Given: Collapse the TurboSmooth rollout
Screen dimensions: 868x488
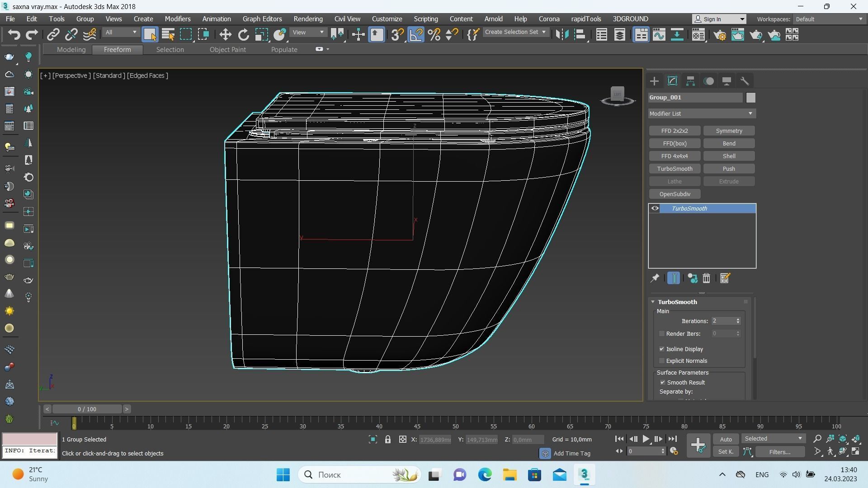Looking at the screenshot, I should [653, 302].
